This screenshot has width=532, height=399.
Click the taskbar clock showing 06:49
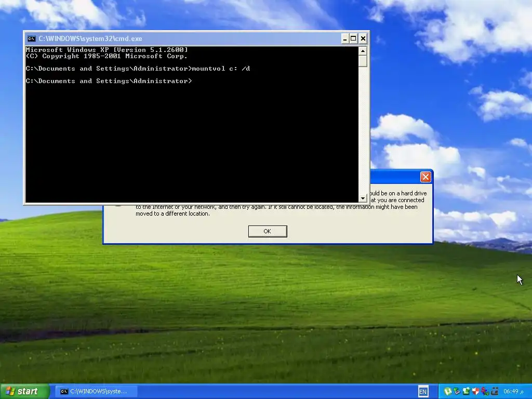tap(513, 391)
